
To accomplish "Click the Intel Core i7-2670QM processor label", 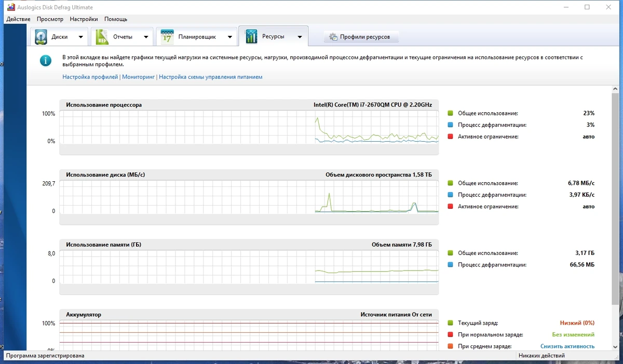I will click(373, 105).
